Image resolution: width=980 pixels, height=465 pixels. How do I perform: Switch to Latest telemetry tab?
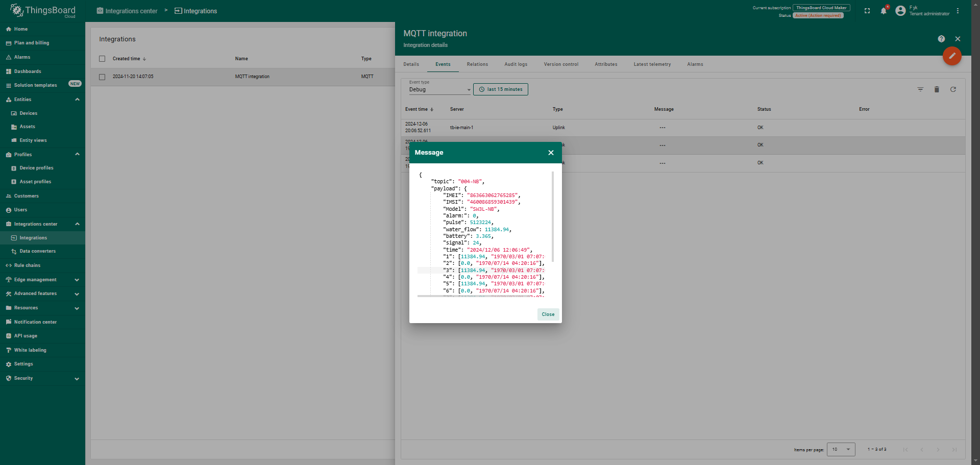click(x=652, y=64)
